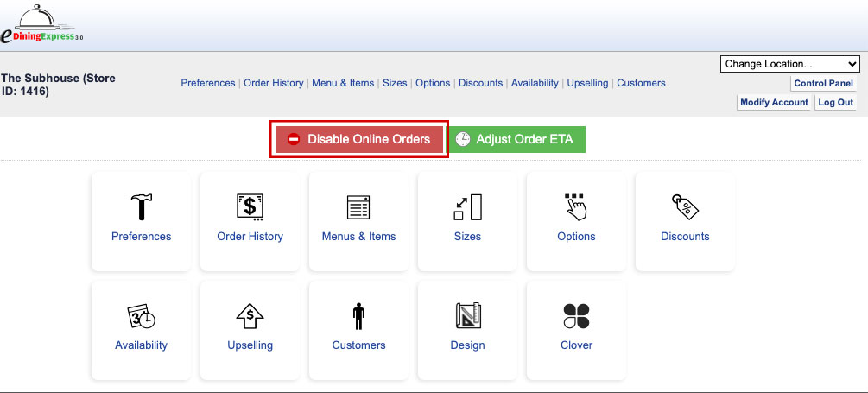Open the Control Panel button
Viewport: 868px width, 393px height.
pyautogui.click(x=823, y=84)
